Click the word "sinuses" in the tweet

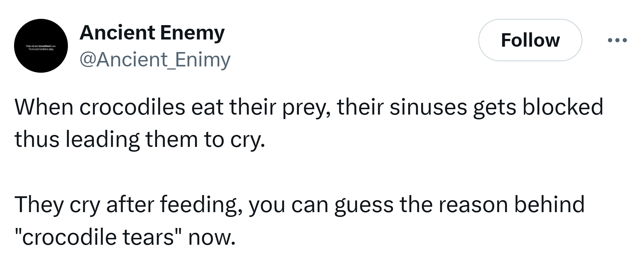point(428,107)
